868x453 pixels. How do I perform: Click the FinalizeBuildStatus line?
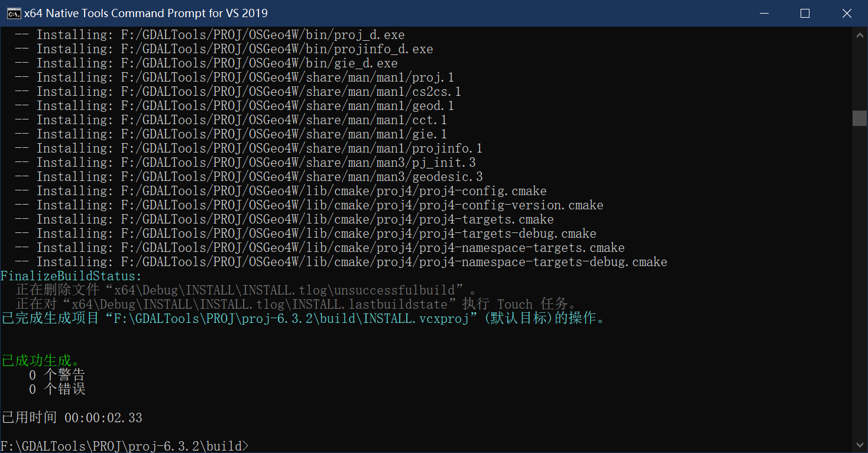click(72, 276)
